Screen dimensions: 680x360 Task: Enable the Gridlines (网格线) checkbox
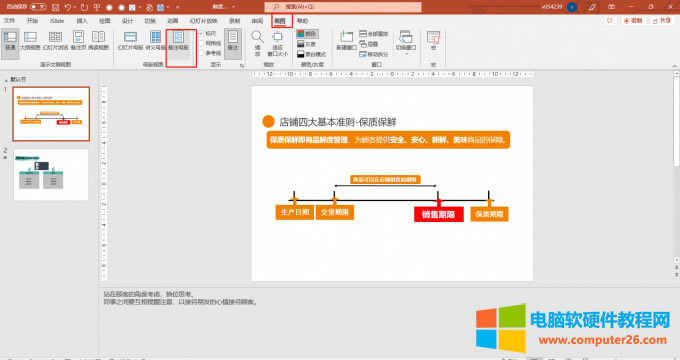point(201,43)
